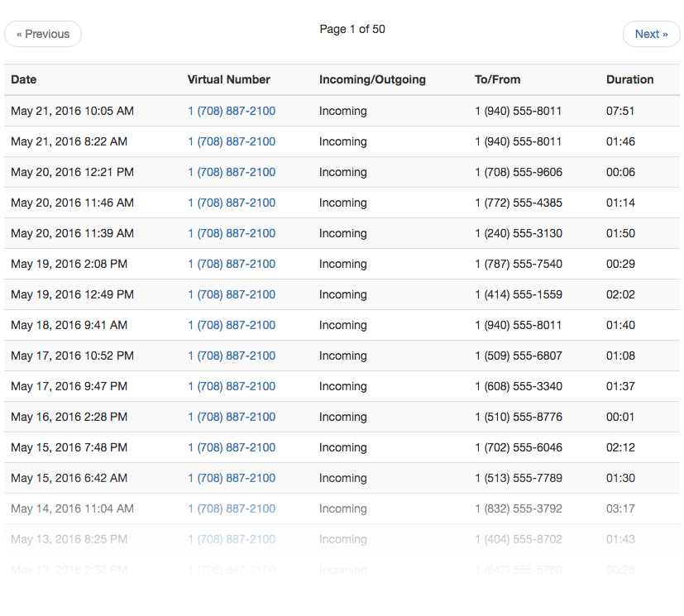Screen dimensions: 684x616
Task: Click the To/From column header
Action: 497,79
